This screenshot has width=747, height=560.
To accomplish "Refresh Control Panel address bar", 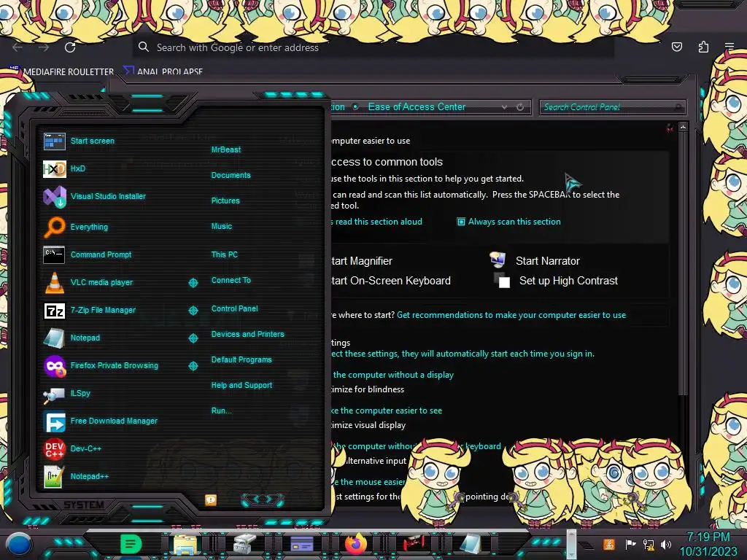I will 520,107.
